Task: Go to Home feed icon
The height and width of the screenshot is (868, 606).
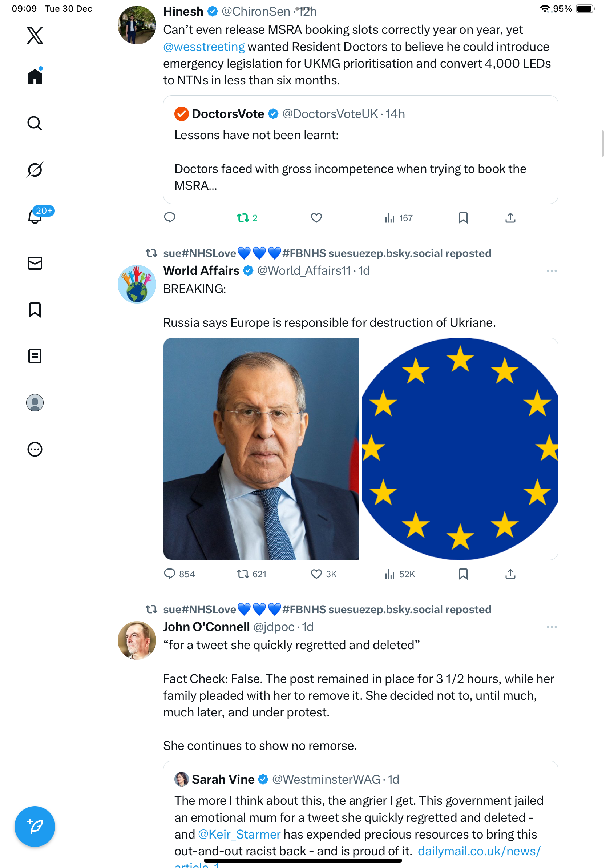Action: (x=35, y=77)
